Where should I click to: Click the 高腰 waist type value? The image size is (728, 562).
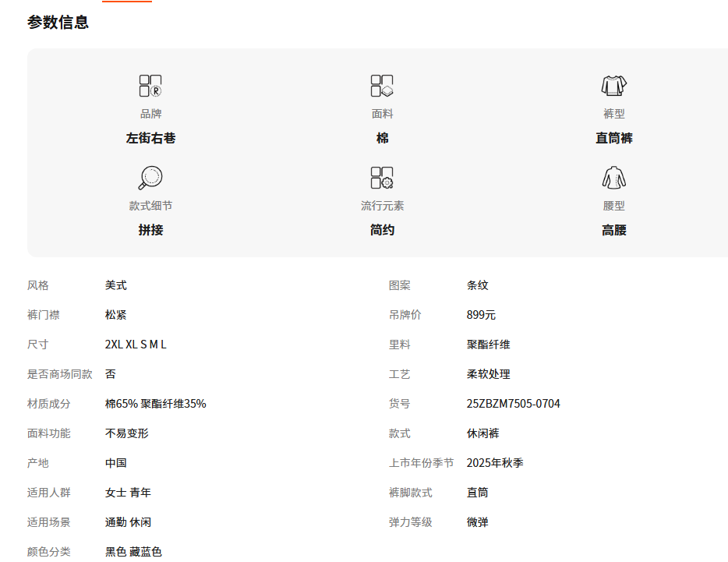pyautogui.click(x=613, y=230)
